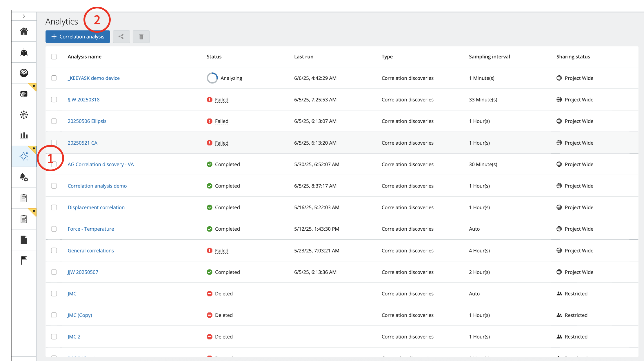Viewport: 644px width, 364px height.
Task: Tick the JMC 2 row checkbox
Action: (54, 336)
